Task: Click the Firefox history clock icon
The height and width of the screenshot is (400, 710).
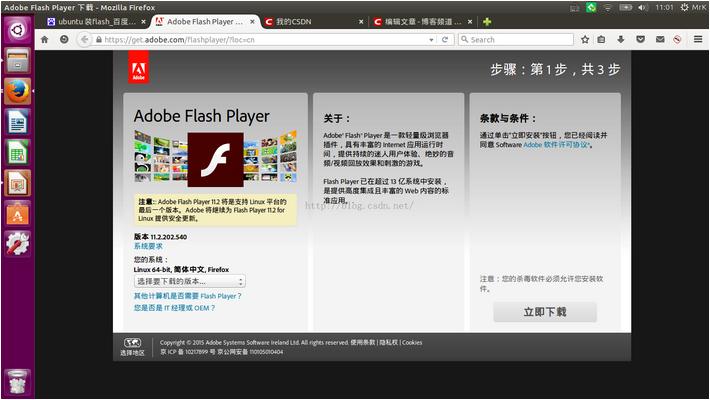Action: pos(64,39)
